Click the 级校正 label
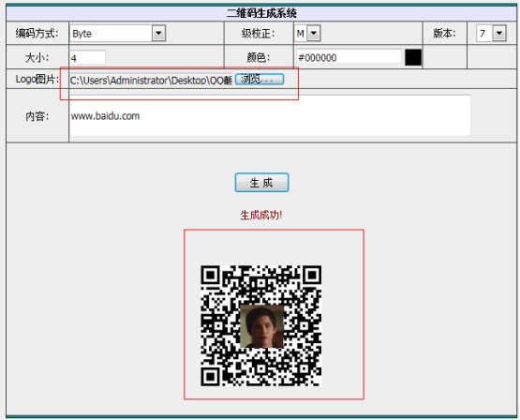The height and width of the screenshot is (420, 520). pos(258,33)
